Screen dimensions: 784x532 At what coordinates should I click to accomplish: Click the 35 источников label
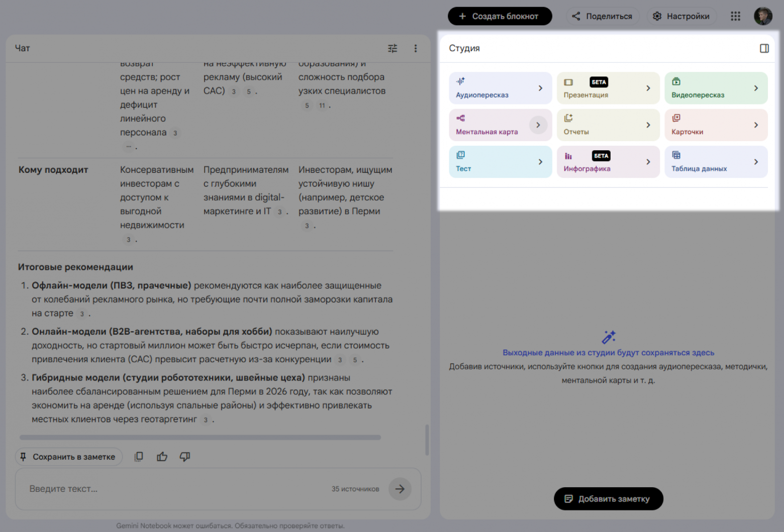(355, 489)
